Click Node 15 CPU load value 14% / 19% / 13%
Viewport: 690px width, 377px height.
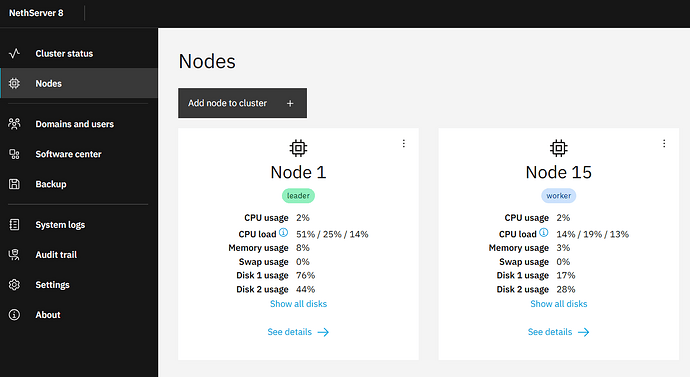(592, 234)
